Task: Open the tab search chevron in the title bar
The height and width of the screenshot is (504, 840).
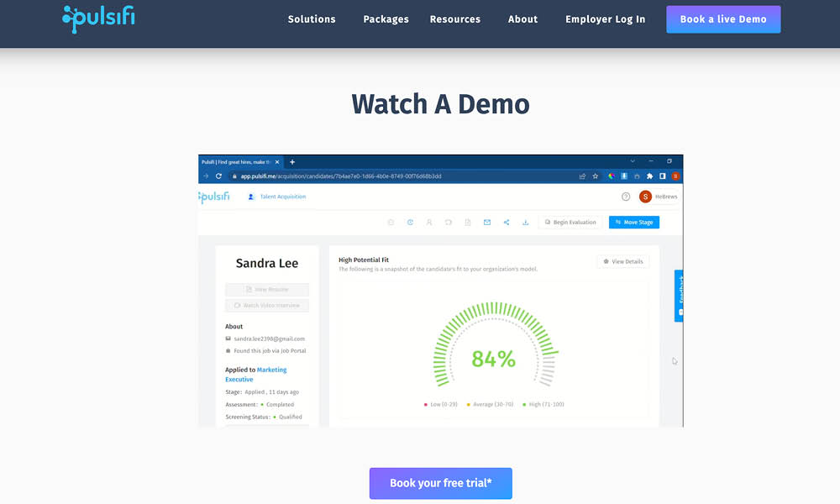Action: coord(633,161)
